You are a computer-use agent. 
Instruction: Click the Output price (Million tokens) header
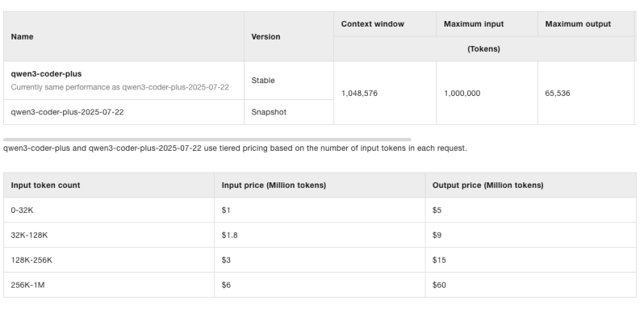(x=488, y=186)
